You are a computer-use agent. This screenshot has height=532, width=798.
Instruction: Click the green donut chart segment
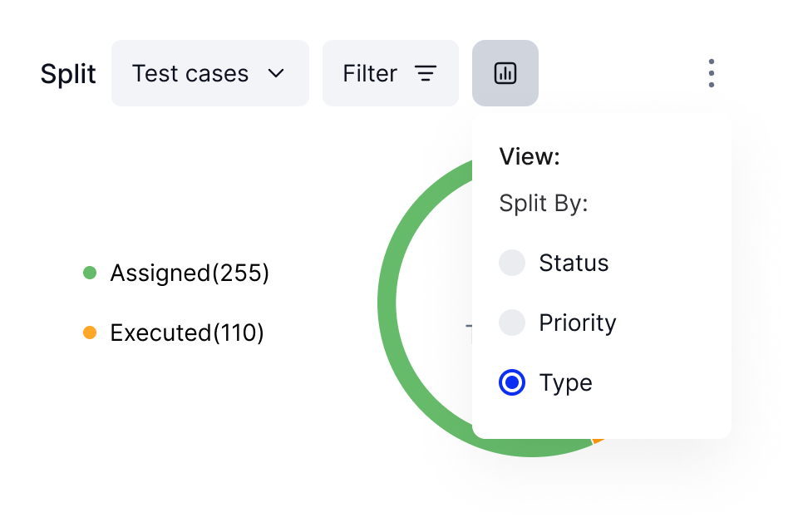[x=388, y=304]
